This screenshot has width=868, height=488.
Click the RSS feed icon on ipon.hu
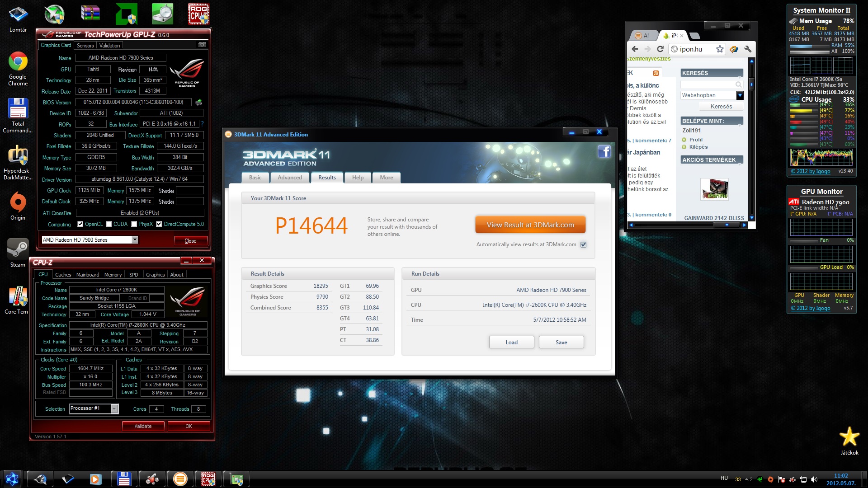pos(656,73)
